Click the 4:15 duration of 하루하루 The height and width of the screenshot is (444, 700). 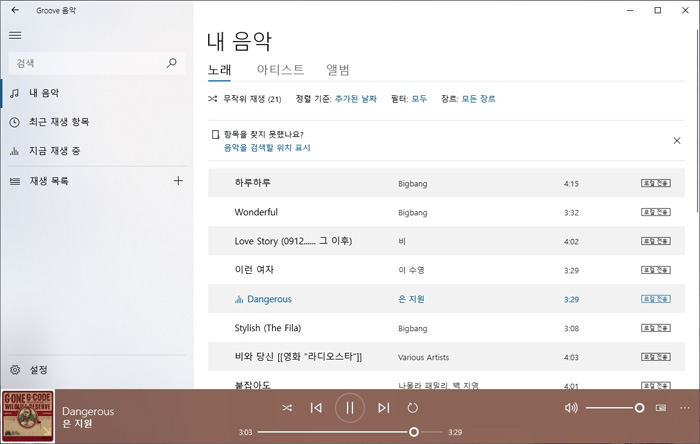pyautogui.click(x=571, y=183)
